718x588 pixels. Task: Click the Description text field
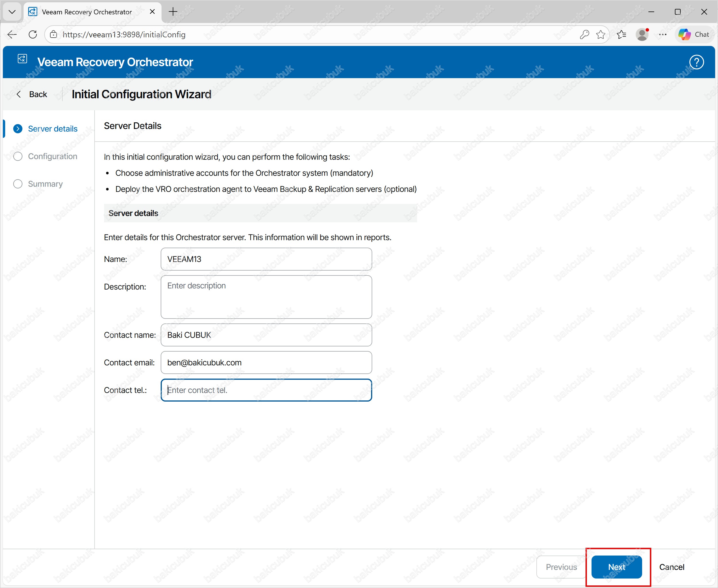266,297
